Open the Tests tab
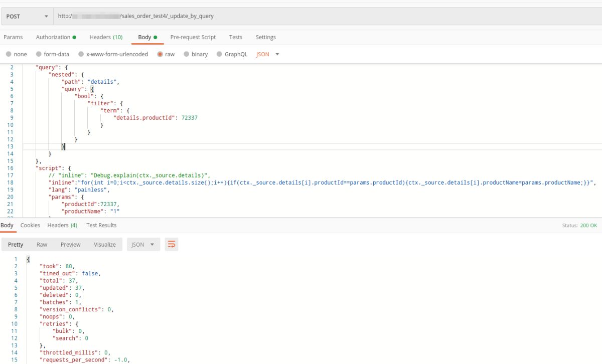 [x=236, y=37]
